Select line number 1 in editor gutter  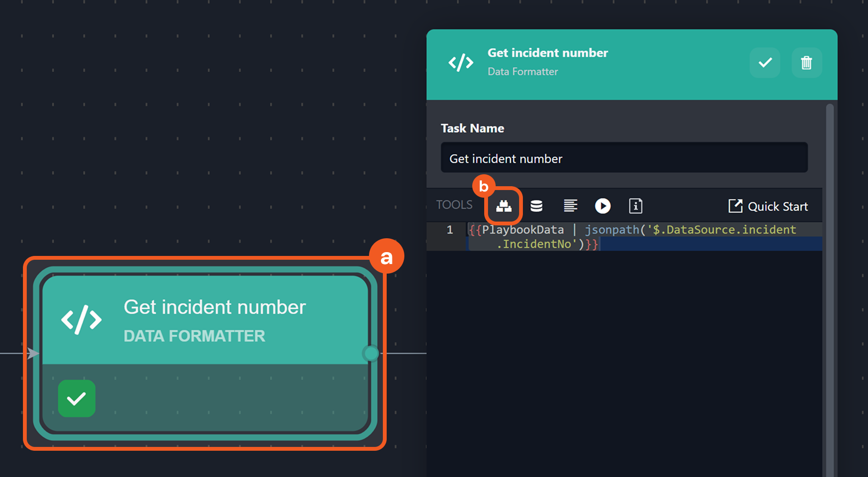[x=449, y=230]
